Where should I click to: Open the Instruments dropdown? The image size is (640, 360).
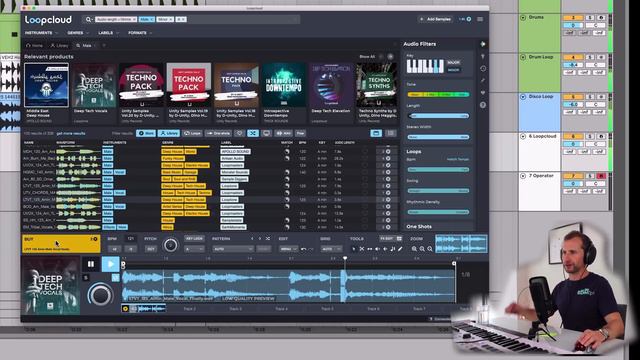point(41,33)
